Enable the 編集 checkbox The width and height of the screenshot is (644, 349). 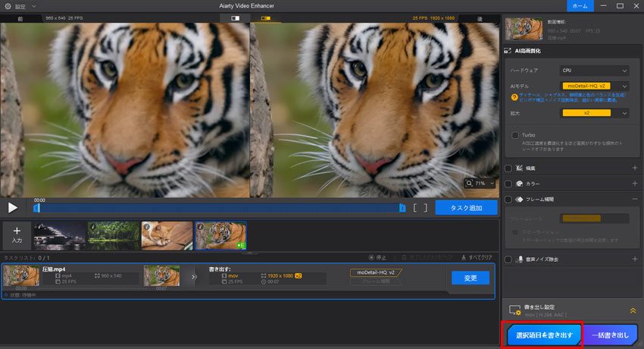tap(508, 168)
